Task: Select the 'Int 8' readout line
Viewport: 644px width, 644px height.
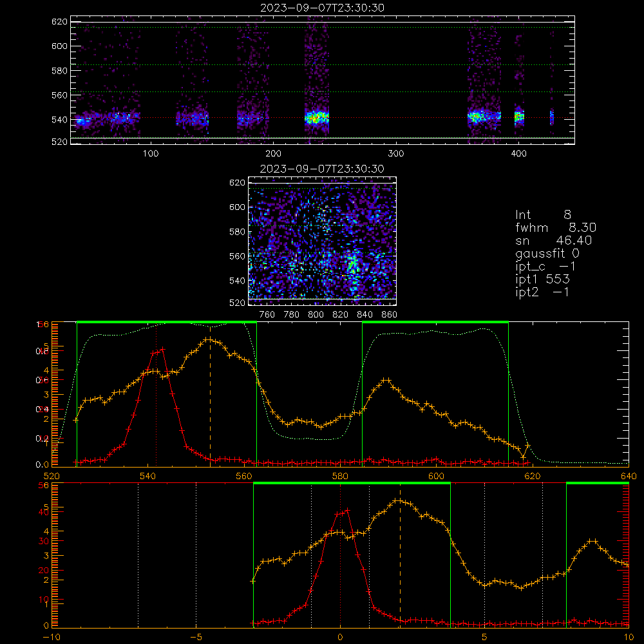Action: click(544, 215)
